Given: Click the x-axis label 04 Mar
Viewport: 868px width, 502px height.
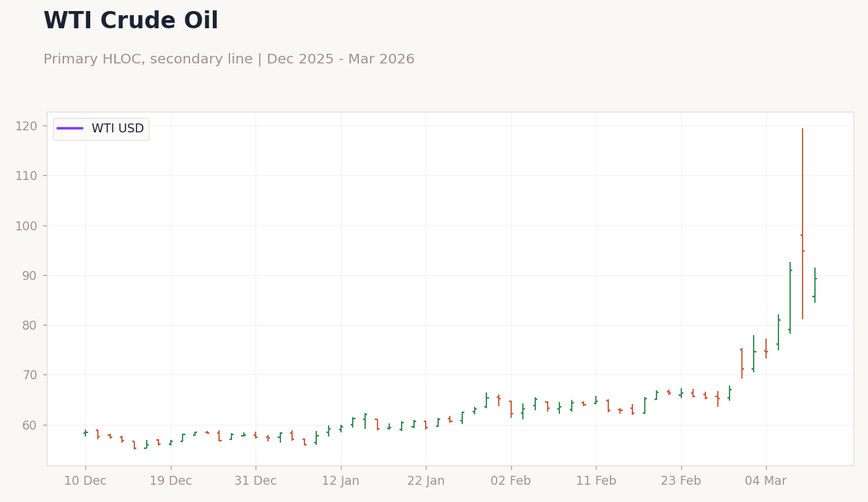Looking at the screenshot, I should 766,481.
